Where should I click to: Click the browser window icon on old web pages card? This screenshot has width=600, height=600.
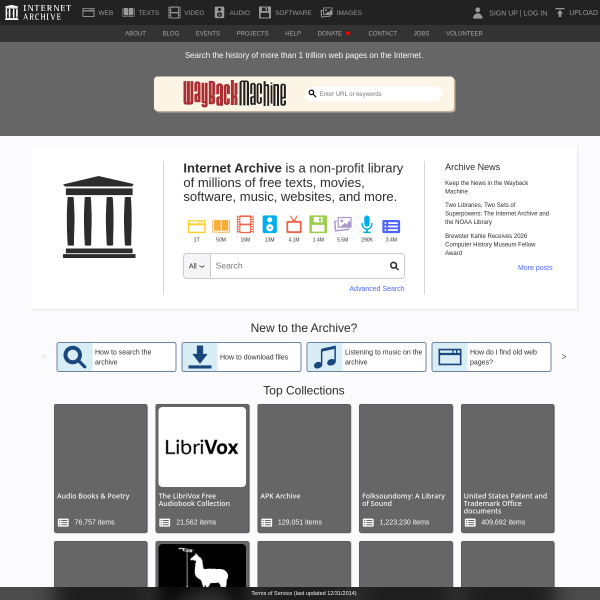tap(450, 357)
